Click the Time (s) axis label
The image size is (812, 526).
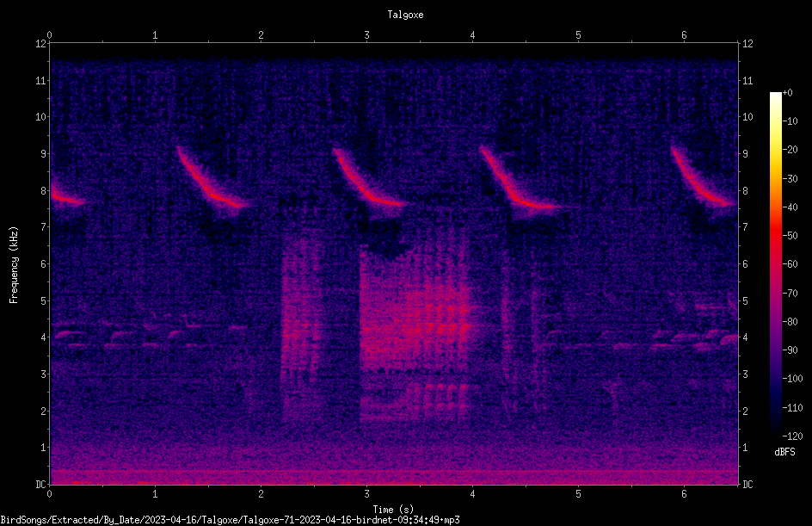(393, 510)
